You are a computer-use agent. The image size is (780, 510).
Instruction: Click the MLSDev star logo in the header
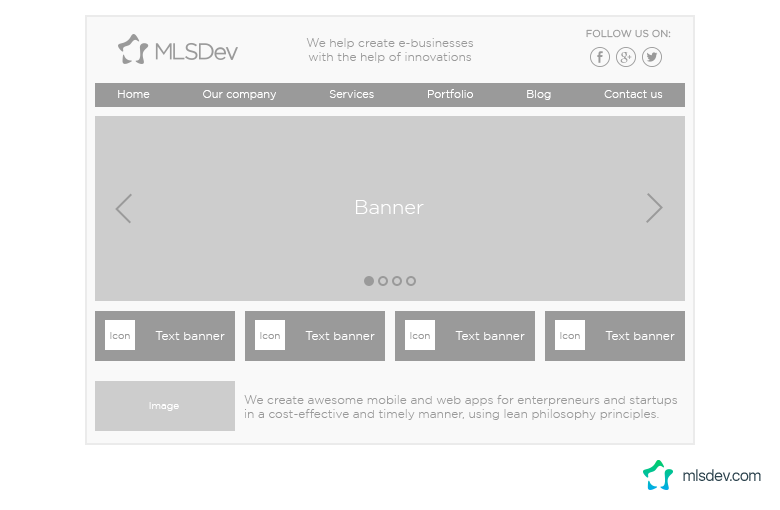tap(133, 49)
